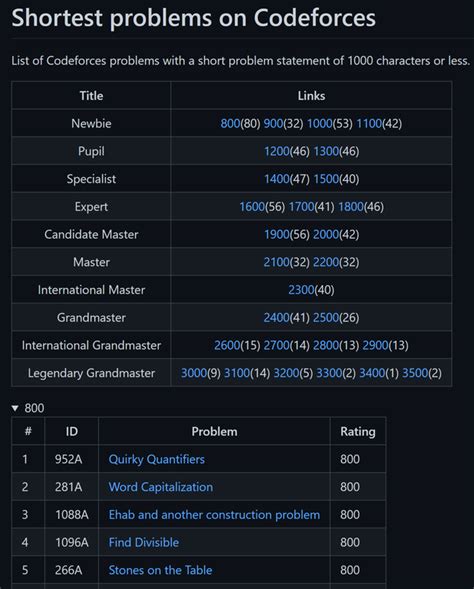The image size is (474, 589).
Task: Open the 2500 rating link
Action: coord(326,318)
